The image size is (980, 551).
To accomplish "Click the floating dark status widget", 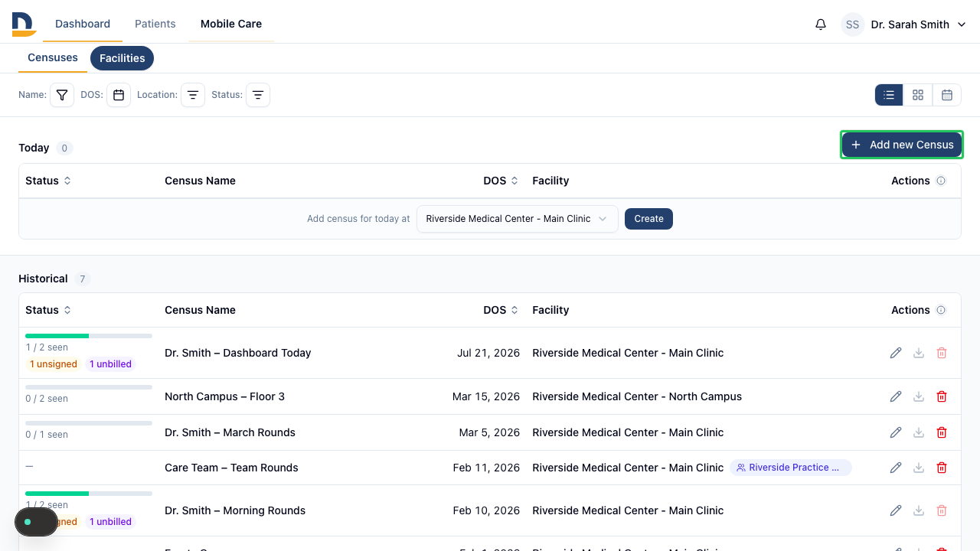I will coord(37,522).
